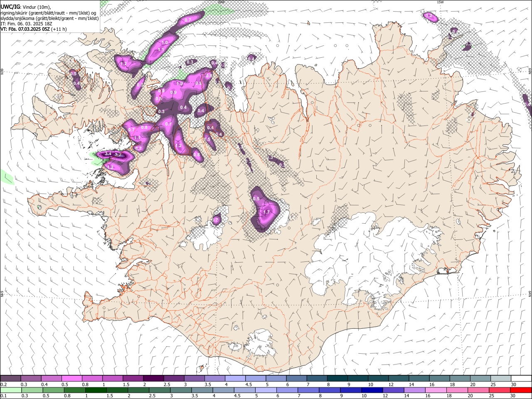Pick the pale green rain swatch between 0.1 and 0.3
532x399 pixels.
click(11, 390)
